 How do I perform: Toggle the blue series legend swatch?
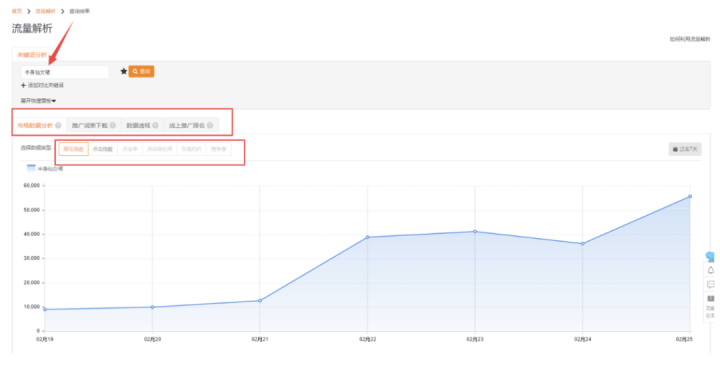31,168
